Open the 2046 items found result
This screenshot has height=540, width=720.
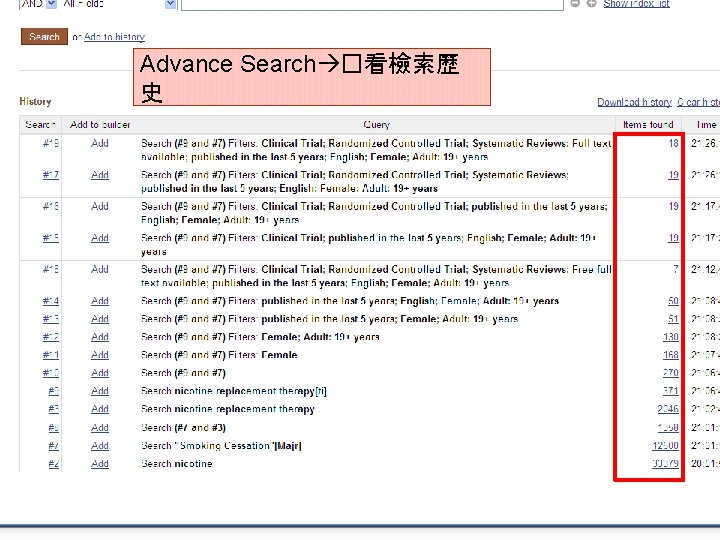(x=668, y=409)
